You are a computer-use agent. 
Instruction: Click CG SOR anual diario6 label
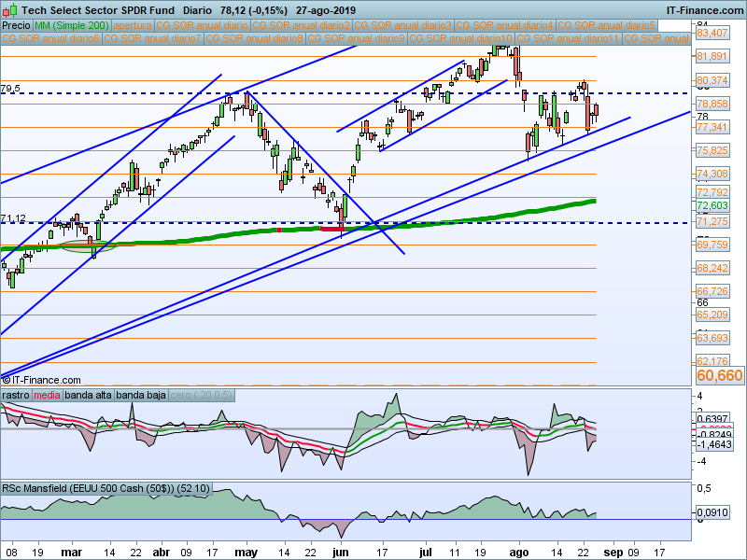(51, 38)
